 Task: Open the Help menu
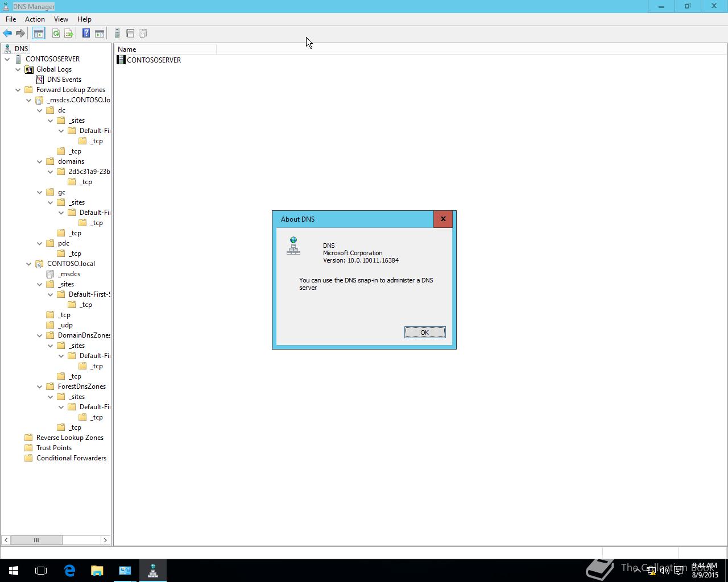84,19
